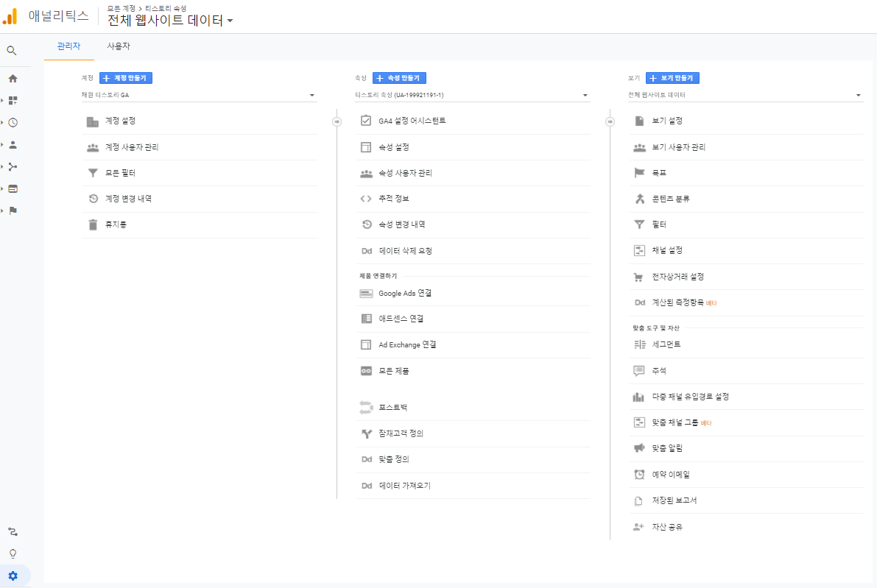Click circular arrow between account and property columns
Image resolution: width=877 pixels, height=588 pixels.
[x=337, y=122]
